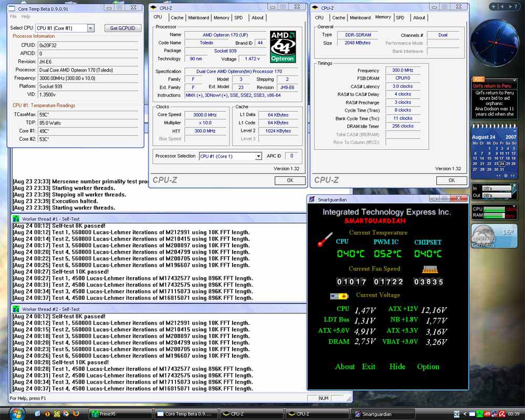Expand the RSS feed gadget arrow
The image size is (525, 420).
click(514, 80)
